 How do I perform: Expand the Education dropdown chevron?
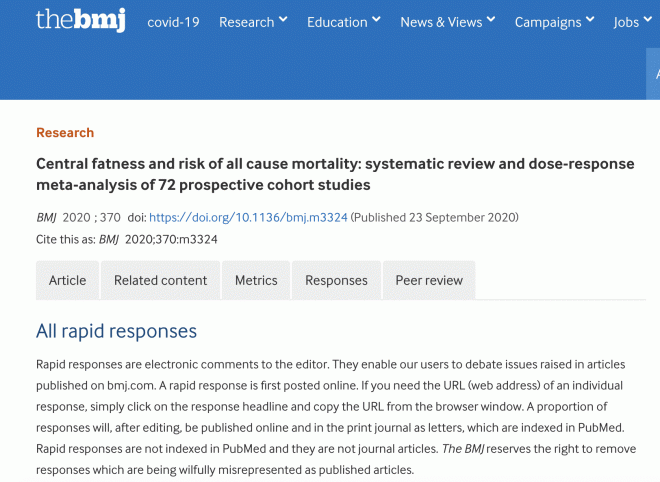(376, 19)
